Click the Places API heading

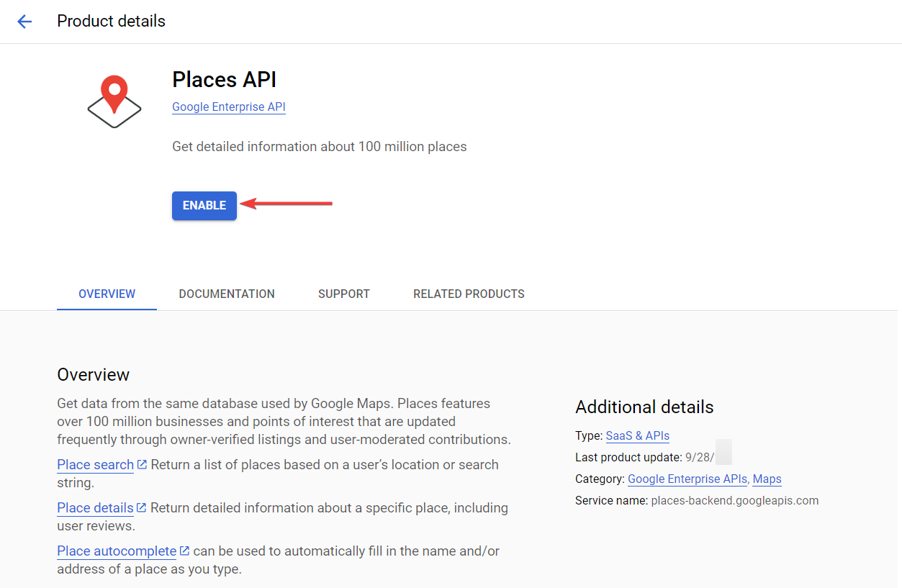(225, 79)
